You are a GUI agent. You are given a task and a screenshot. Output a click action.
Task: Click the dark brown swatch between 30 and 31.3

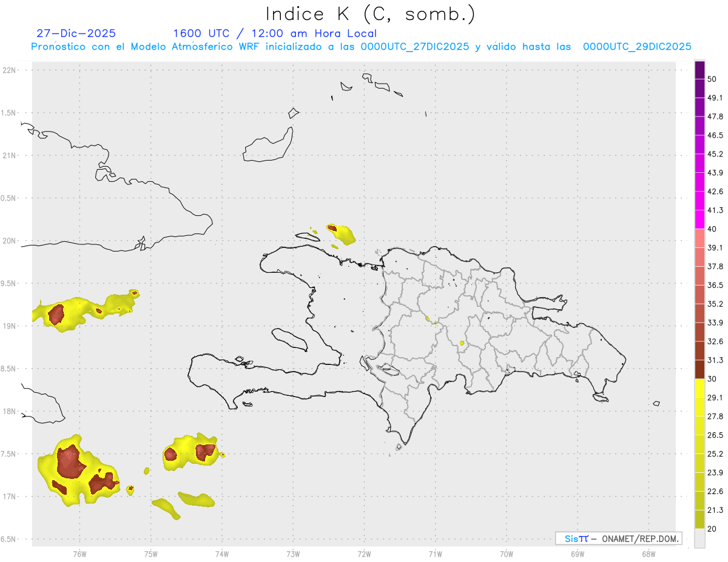coord(699,369)
